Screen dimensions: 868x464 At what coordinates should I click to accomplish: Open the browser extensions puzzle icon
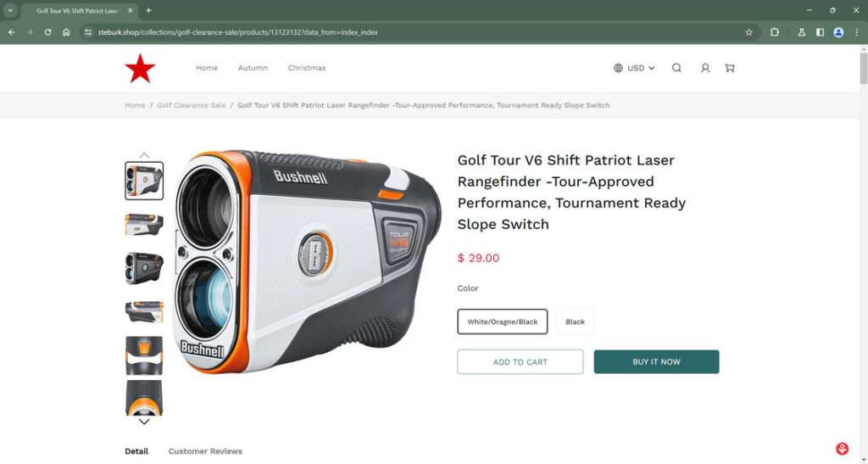775,32
